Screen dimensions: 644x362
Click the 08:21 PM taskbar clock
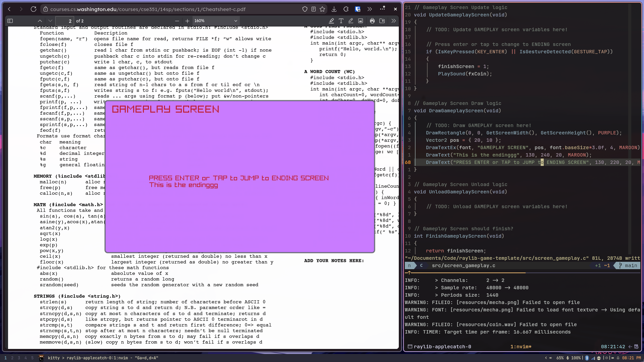pos(632,358)
